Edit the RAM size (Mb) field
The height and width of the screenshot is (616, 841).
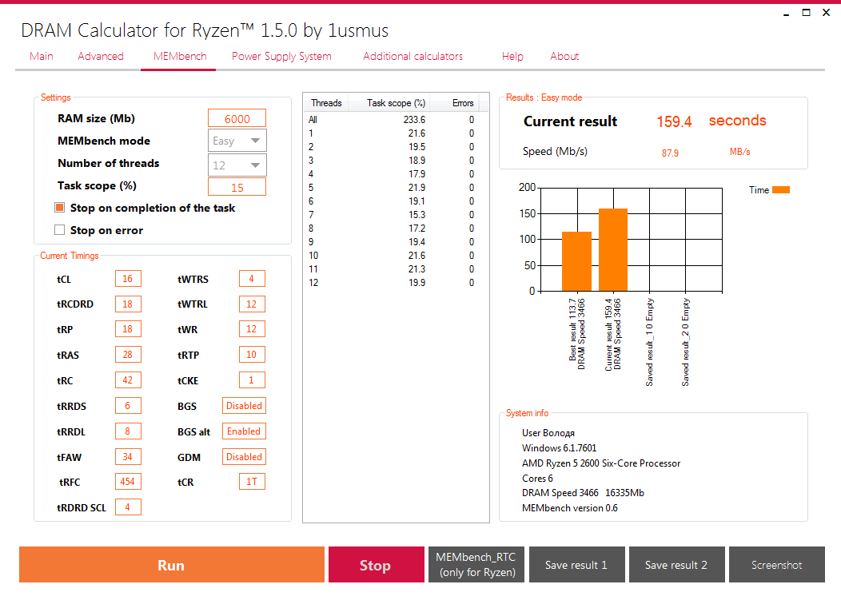click(x=237, y=118)
